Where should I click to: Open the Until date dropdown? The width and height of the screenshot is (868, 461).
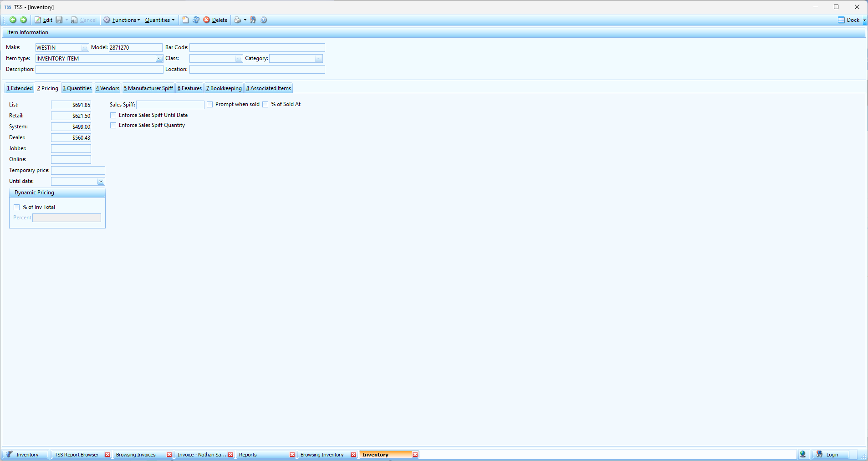[x=101, y=182]
